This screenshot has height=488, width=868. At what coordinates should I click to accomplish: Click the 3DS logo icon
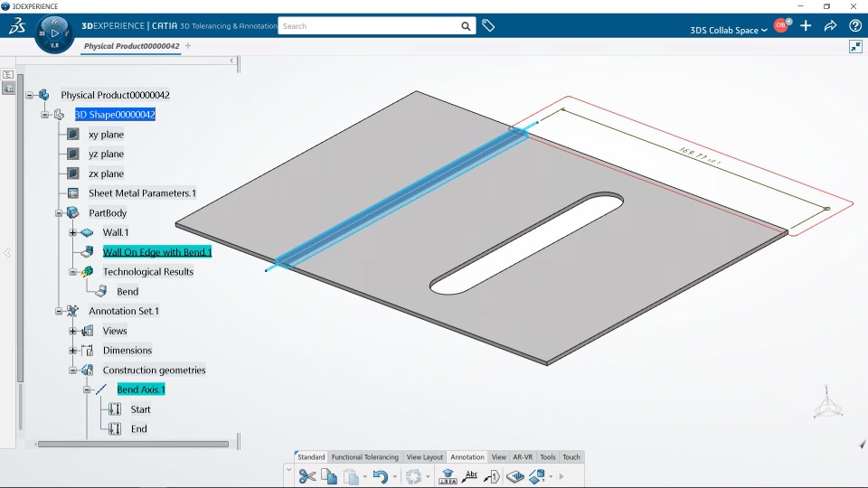(x=16, y=25)
